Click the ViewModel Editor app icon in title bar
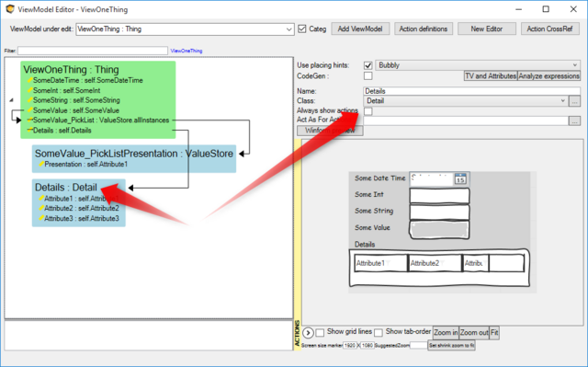The image size is (588, 367). (x=10, y=9)
